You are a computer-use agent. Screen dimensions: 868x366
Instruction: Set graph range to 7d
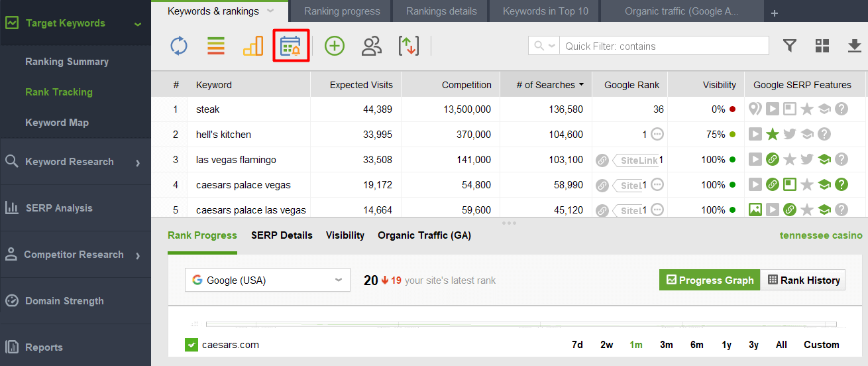577,345
